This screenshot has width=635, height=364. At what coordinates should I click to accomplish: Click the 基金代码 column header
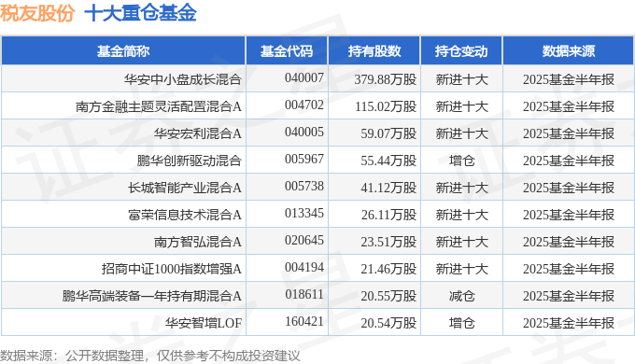click(287, 51)
